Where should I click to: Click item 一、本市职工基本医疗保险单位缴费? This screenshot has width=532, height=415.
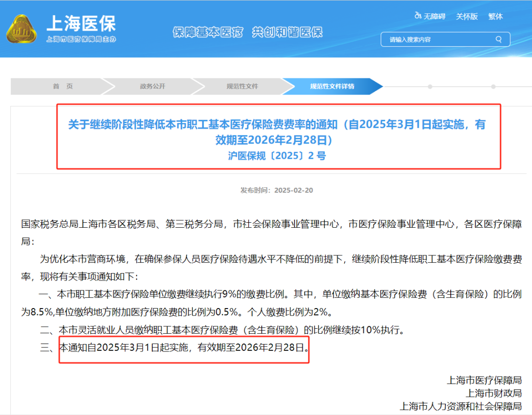click(x=271, y=303)
